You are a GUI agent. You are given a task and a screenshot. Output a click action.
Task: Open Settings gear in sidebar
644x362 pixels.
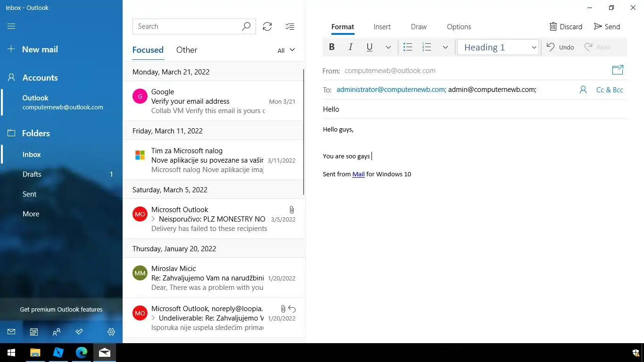[111, 332]
